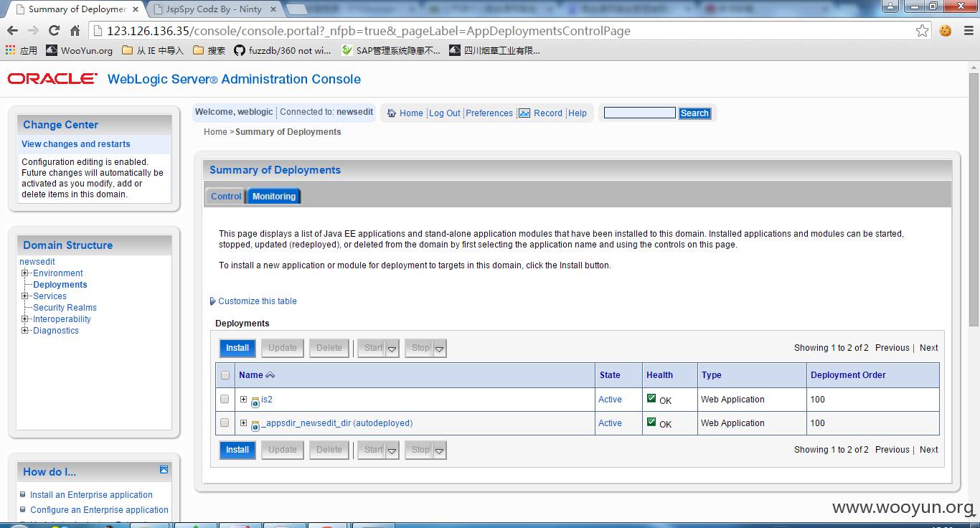Check the _appsdir_newsedit_dir deployment checkbox
The height and width of the screenshot is (528, 980).
point(225,423)
